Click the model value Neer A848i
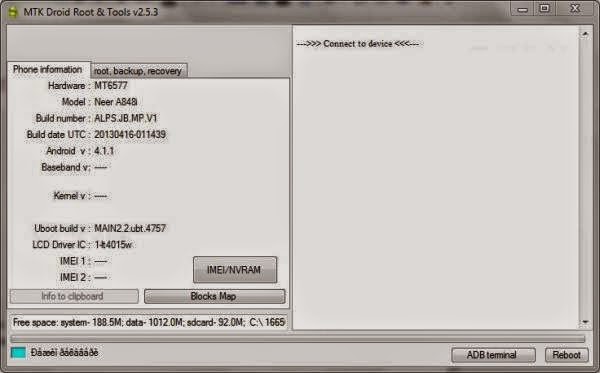Image resolution: width=600 pixels, height=373 pixels. tap(116, 102)
